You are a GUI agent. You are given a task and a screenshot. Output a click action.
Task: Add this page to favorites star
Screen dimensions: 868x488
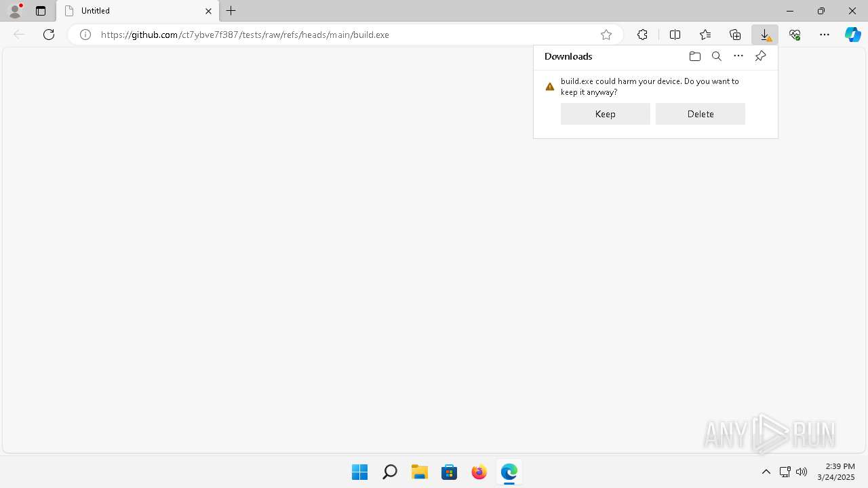click(x=606, y=35)
